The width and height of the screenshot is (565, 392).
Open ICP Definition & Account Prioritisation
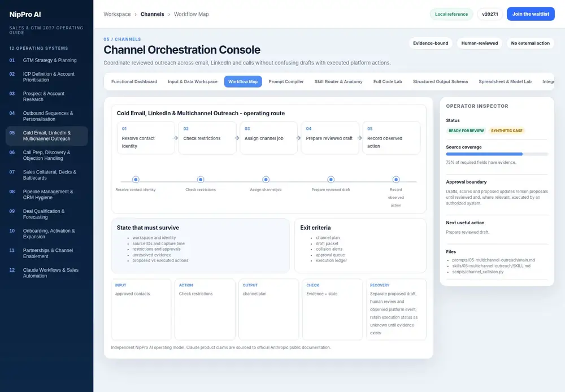46,77
